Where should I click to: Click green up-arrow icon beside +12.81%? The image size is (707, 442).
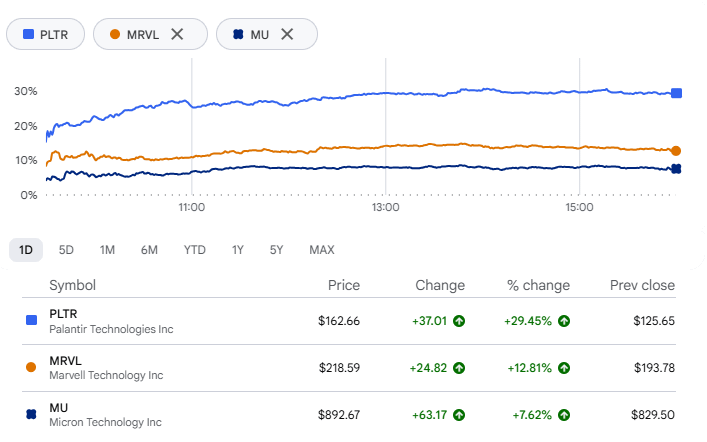[564, 368]
